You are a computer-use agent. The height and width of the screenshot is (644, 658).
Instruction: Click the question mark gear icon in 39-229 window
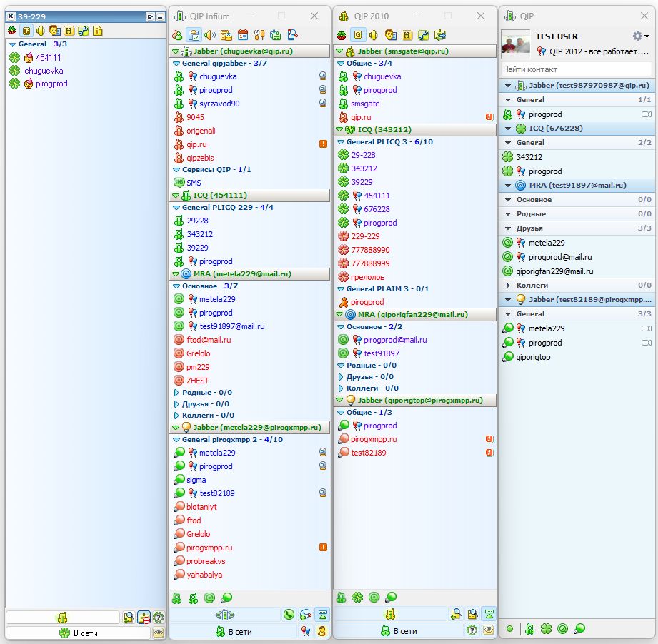(158, 617)
